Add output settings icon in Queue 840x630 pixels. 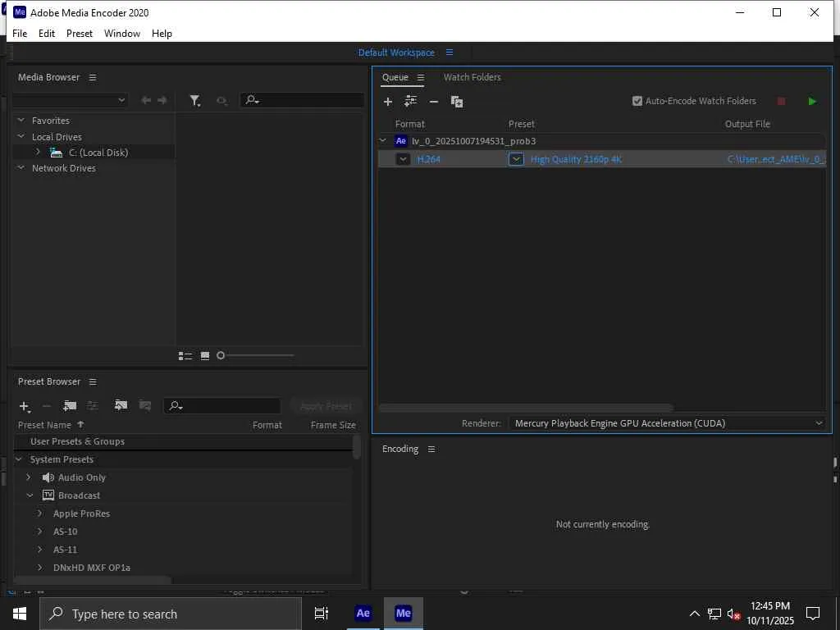pyautogui.click(x=411, y=101)
